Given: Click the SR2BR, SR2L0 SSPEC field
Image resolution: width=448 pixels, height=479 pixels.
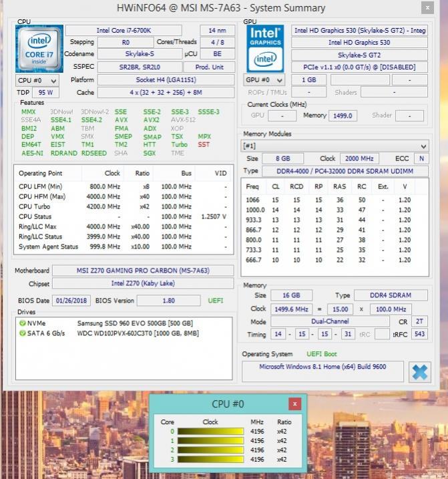Looking at the screenshot, I should click(140, 67).
